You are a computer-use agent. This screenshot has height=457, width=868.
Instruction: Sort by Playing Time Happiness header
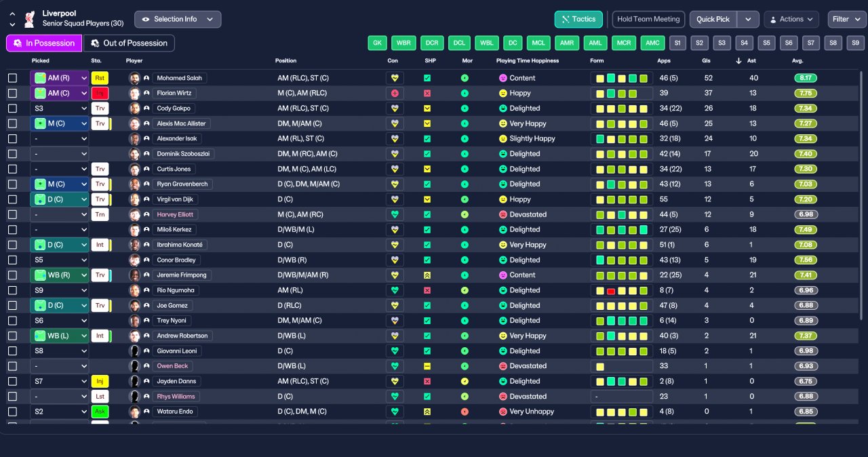528,61
